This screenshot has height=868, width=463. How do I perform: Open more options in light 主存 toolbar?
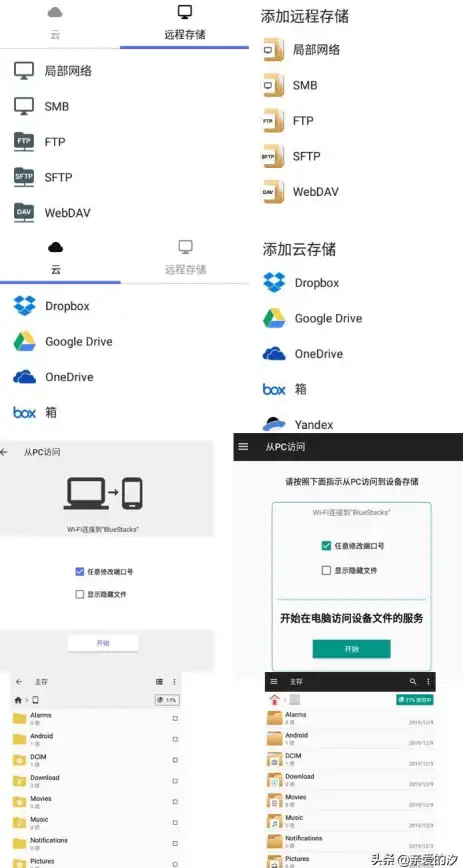174,681
